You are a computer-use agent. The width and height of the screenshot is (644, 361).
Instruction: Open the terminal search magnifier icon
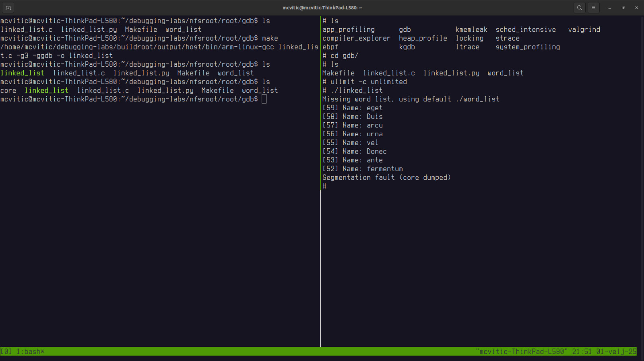click(579, 8)
